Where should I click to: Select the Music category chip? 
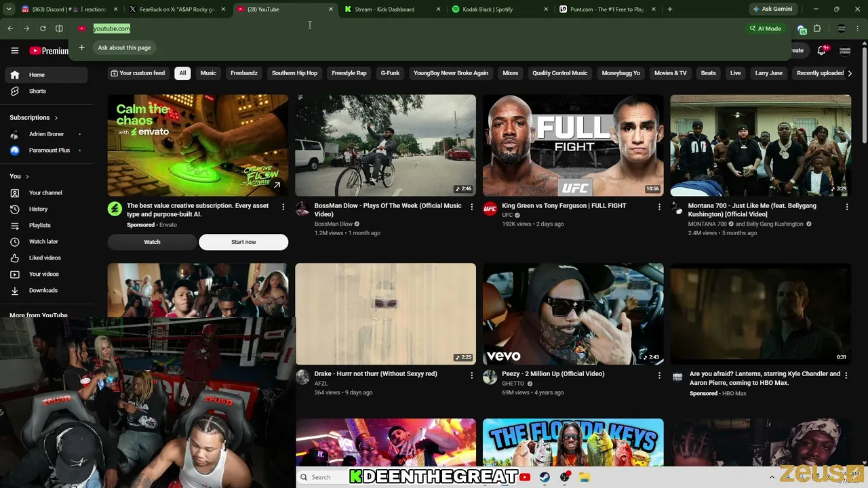tap(208, 73)
